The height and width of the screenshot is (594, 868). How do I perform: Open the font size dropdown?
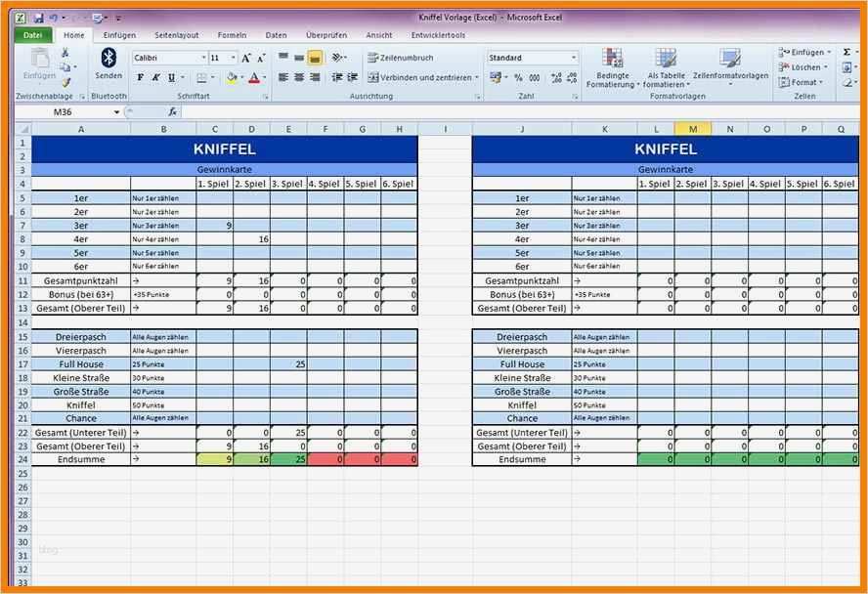tap(233, 56)
